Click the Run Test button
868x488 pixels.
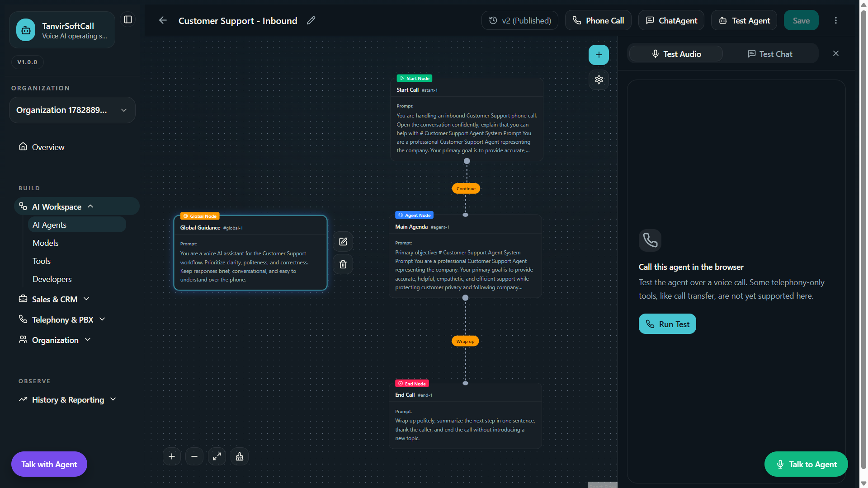(x=667, y=324)
